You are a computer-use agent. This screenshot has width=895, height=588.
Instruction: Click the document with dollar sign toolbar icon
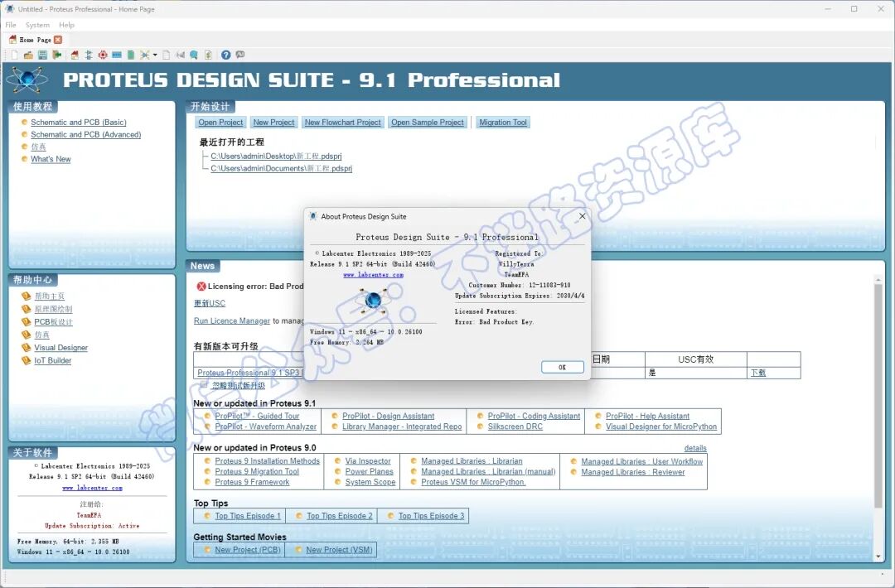pyautogui.click(x=208, y=55)
